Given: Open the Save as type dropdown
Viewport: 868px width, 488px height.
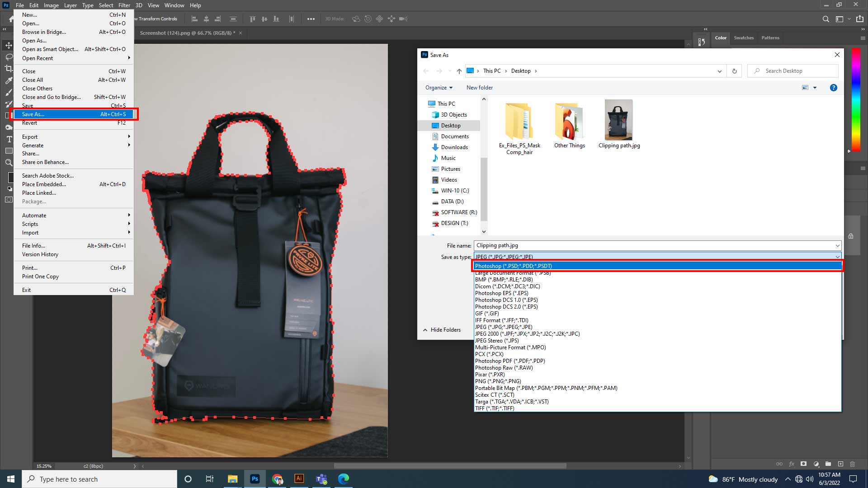Looking at the screenshot, I should (x=837, y=257).
